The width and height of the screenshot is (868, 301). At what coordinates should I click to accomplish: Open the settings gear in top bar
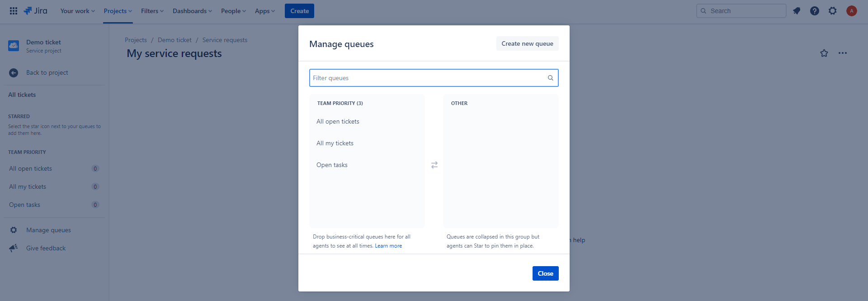point(833,11)
